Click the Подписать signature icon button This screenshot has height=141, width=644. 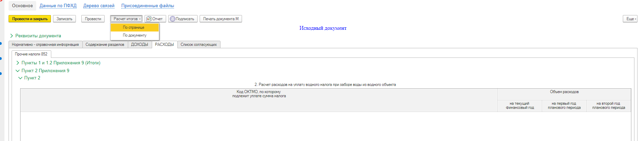tap(183, 19)
